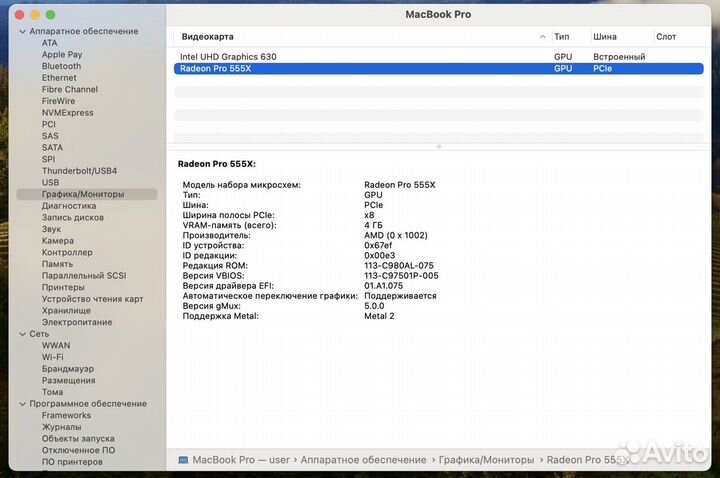Image resolution: width=720 pixels, height=478 pixels.
Task: Select Тома in the sidebar
Action: pyautogui.click(x=52, y=393)
